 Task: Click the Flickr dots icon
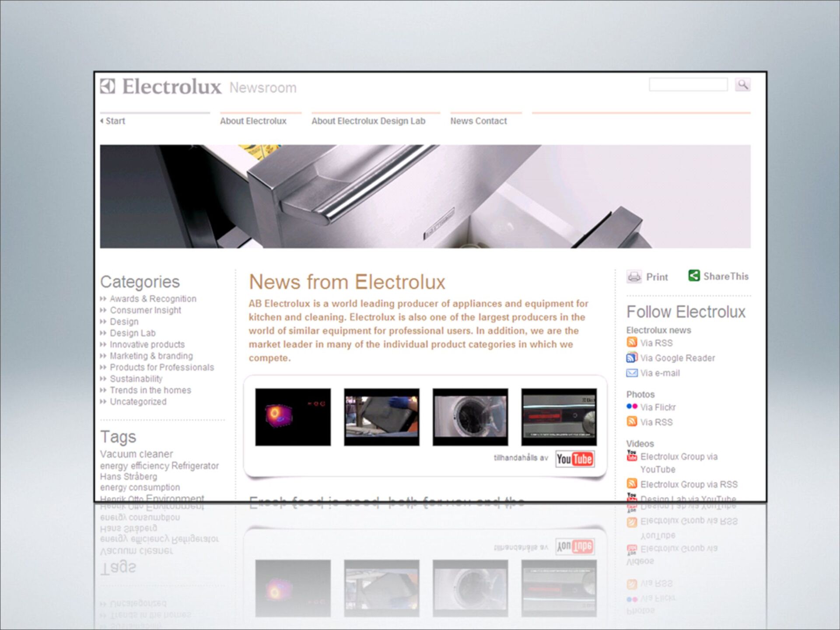632,406
